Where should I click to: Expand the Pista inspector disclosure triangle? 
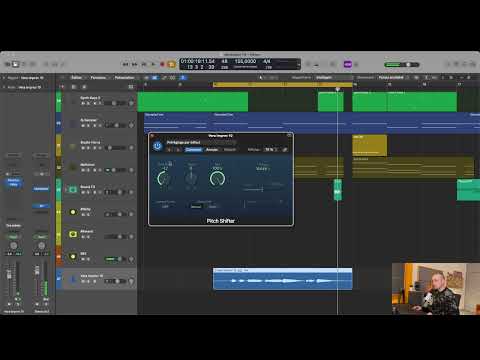[4, 87]
